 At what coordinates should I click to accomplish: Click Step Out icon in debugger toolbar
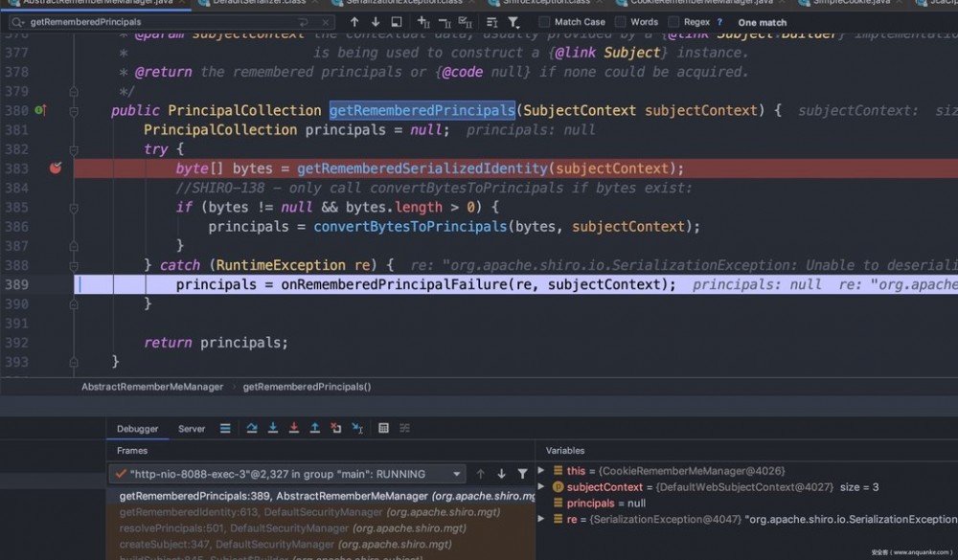[314, 428]
